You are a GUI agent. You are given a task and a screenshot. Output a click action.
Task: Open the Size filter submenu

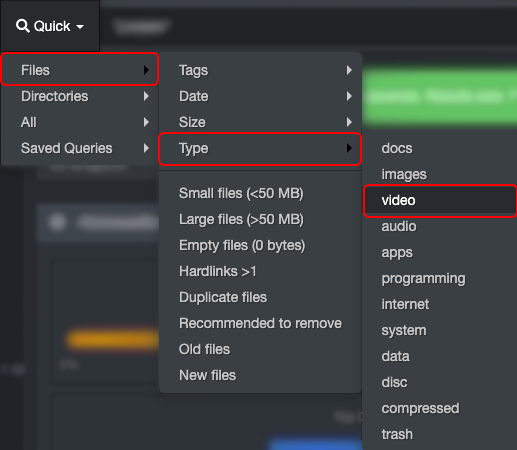click(x=260, y=122)
